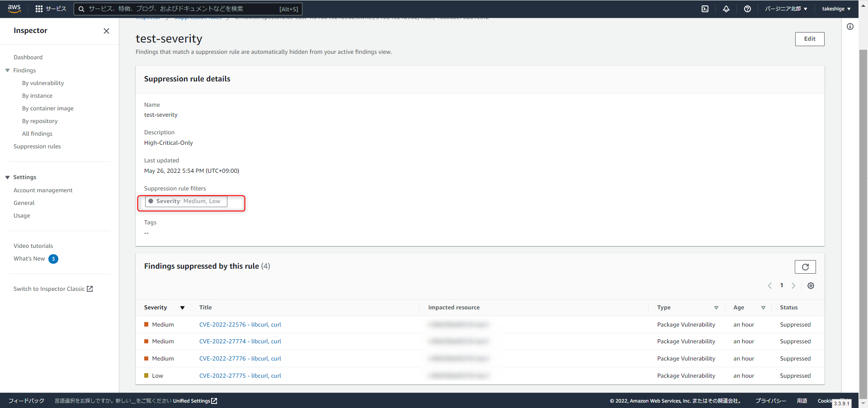Collapse the Findings navigation section
Viewport: 868px width, 408px height.
(x=7, y=70)
